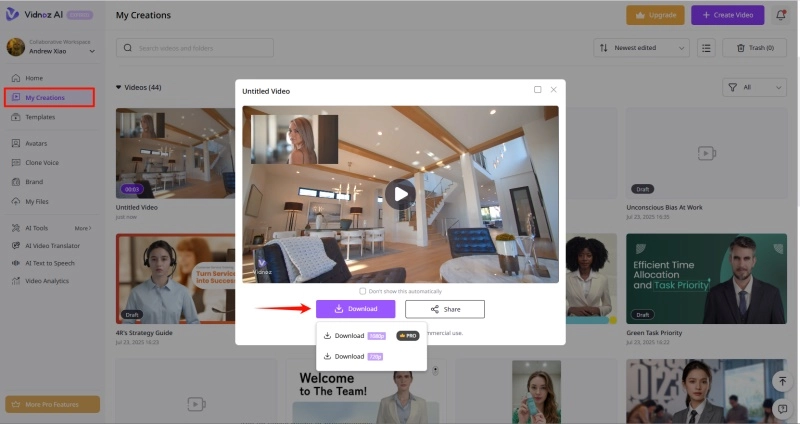Click the Untitled Video dialog title
The image size is (800, 424).
coord(266,91)
